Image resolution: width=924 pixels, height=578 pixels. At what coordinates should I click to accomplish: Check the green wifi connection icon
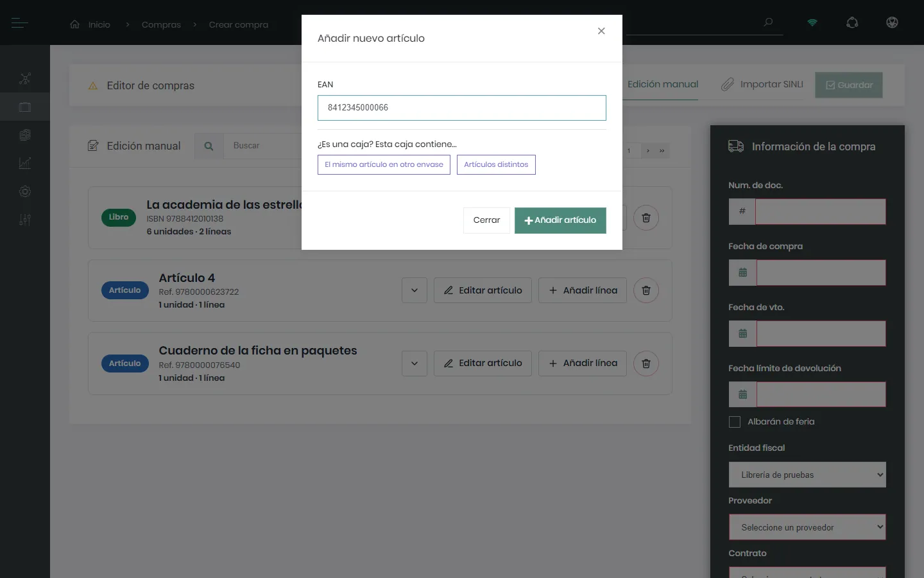(812, 22)
